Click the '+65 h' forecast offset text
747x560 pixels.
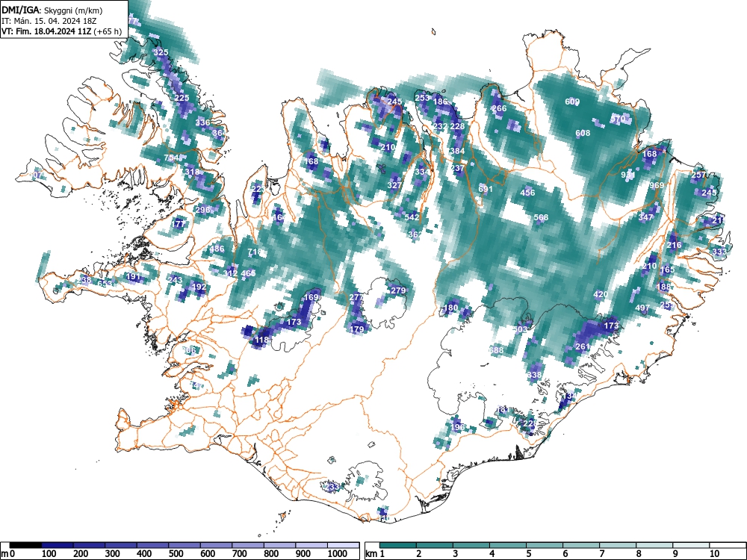tap(108, 32)
